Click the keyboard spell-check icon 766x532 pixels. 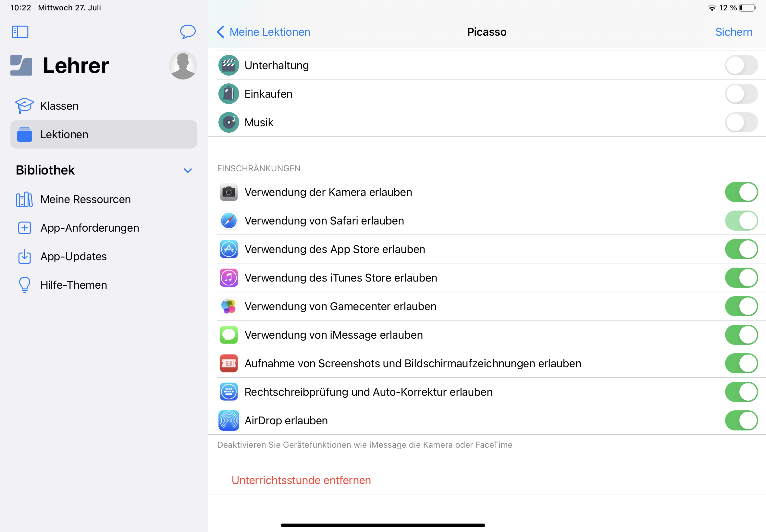click(229, 392)
